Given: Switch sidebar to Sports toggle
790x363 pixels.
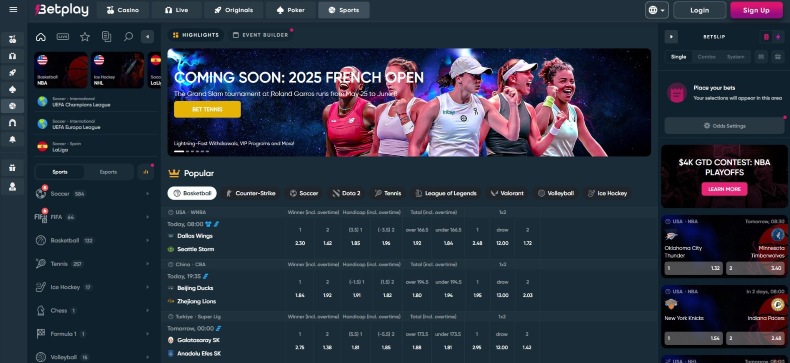Looking at the screenshot, I should (x=60, y=172).
